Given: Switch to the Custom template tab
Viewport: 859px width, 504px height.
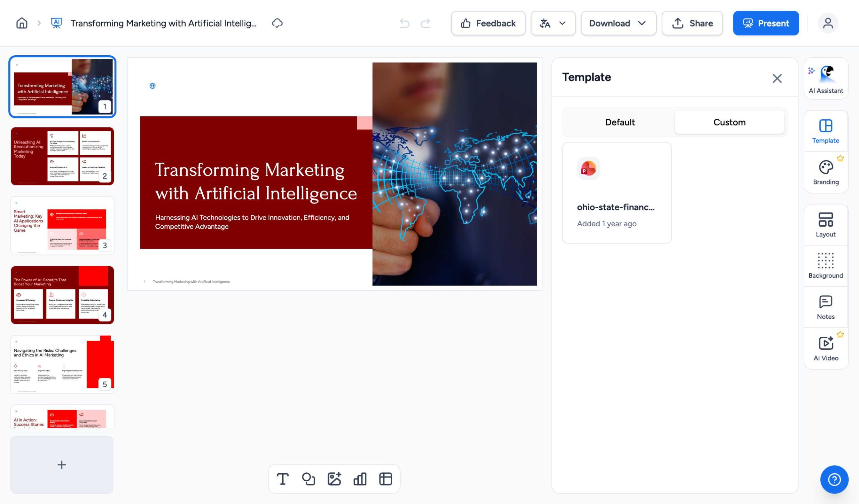Looking at the screenshot, I should [729, 122].
